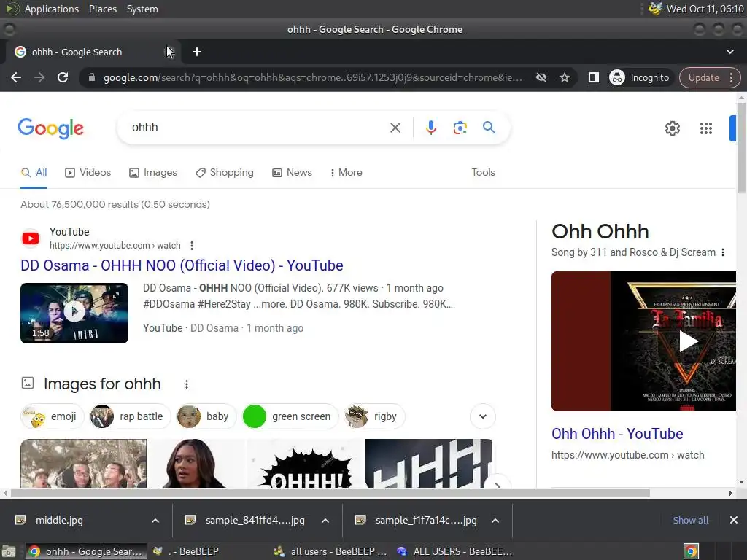The image size is (747, 560).
Task: Switch to Videos results tab
Action: (x=88, y=172)
